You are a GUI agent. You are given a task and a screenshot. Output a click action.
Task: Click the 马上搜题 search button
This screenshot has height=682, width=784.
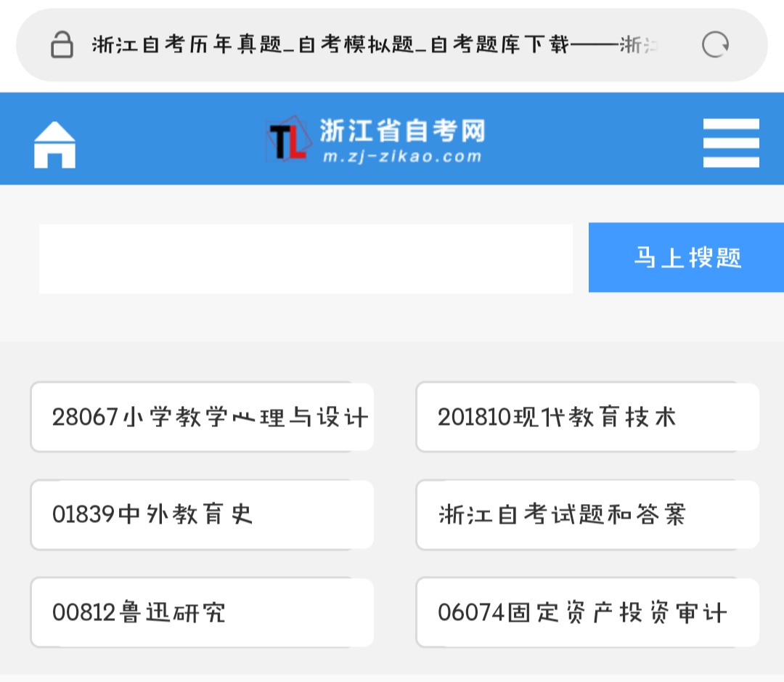click(686, 258)
